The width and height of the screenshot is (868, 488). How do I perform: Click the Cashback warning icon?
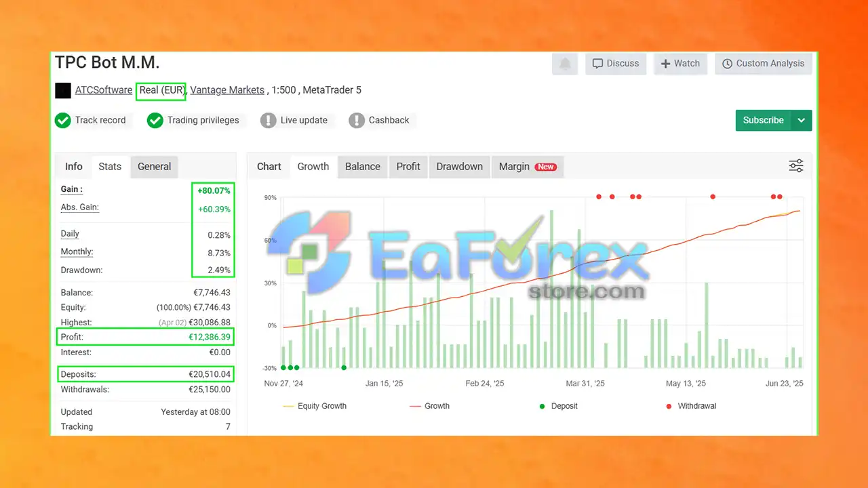(x=357, y=121)
